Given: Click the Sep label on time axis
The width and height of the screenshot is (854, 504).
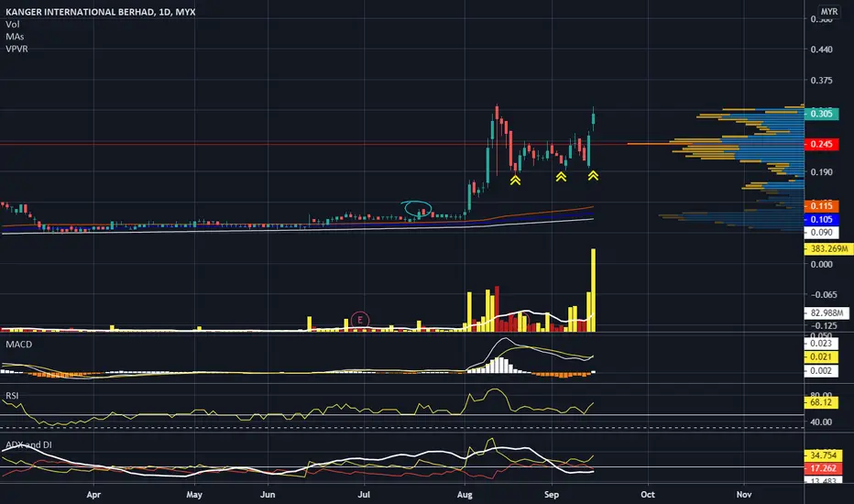Looking at the screenshot, I should point(552,494).
